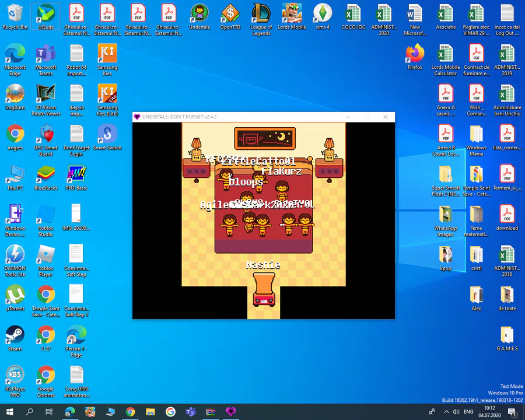Open the notification Action Center

pyautogui.click(x=512, y=412)
